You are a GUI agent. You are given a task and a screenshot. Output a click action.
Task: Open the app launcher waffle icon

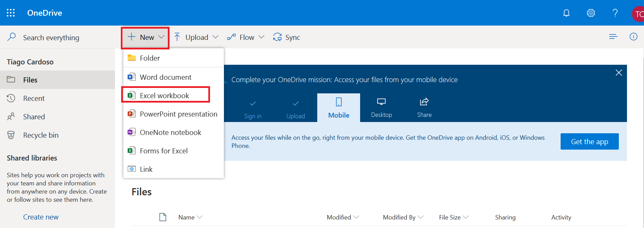click(x=11, y=13)
